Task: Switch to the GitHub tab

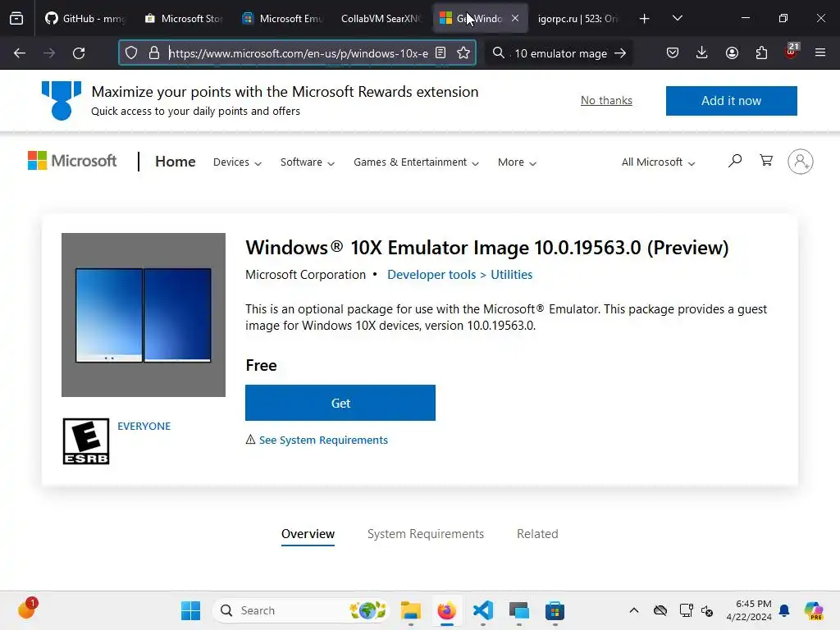Action: pyautogui.click(x=85, y=19)
